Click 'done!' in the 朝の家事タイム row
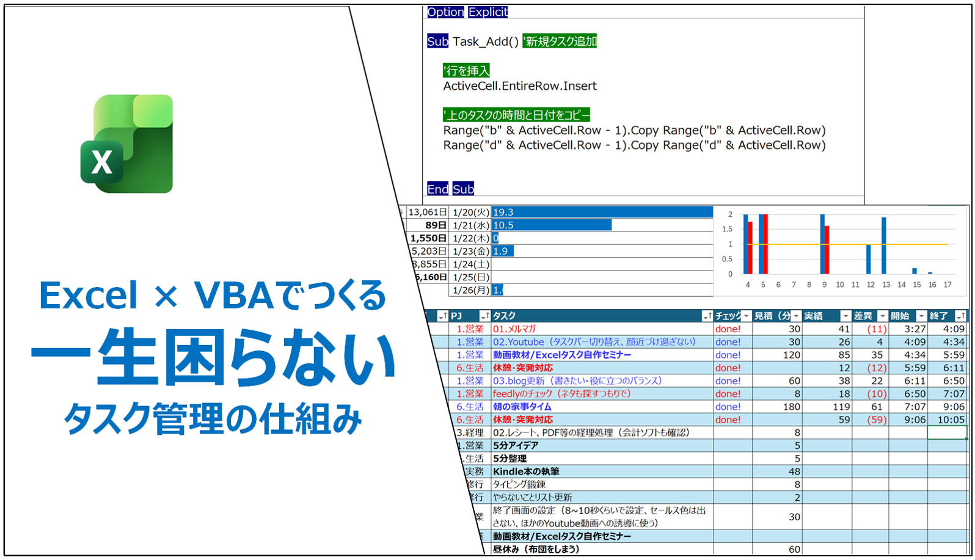The height and width of the screenshot is (560, 975). pyautogui.click(x=728, y=407)
